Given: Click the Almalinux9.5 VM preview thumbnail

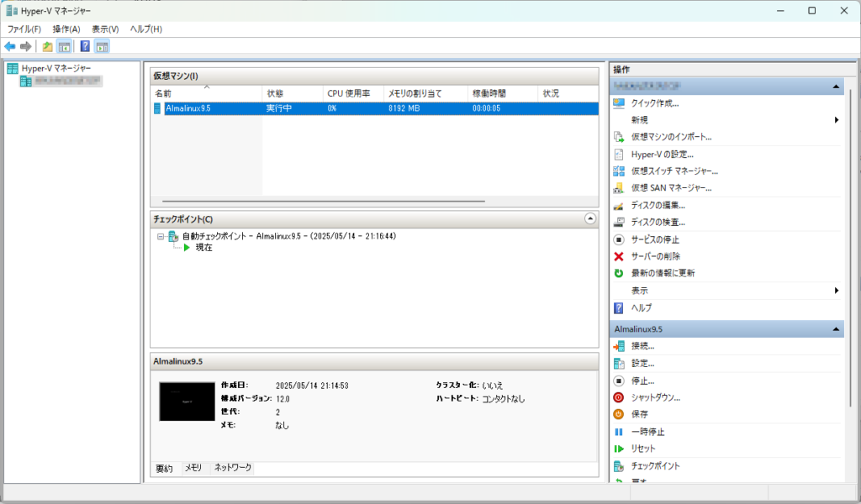Looking at the screenshot, I should (187, 402).
